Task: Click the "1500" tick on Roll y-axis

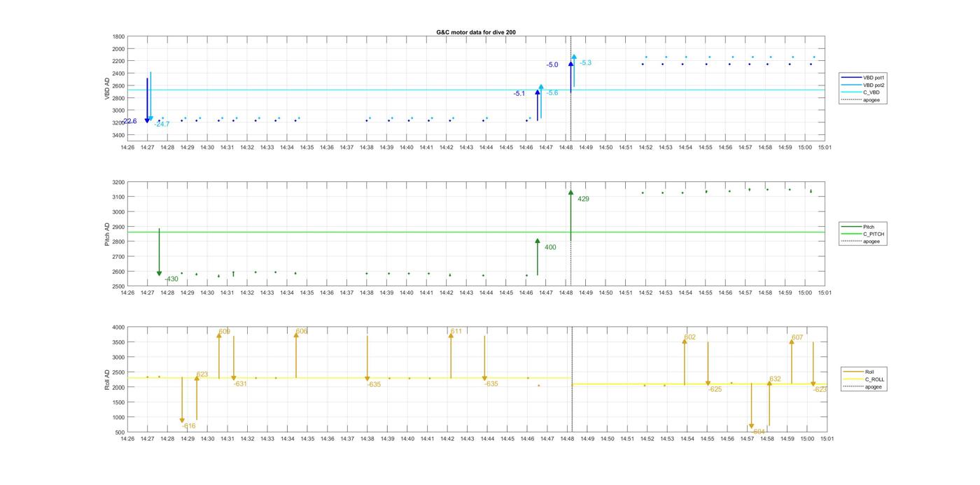Action: 118,402
